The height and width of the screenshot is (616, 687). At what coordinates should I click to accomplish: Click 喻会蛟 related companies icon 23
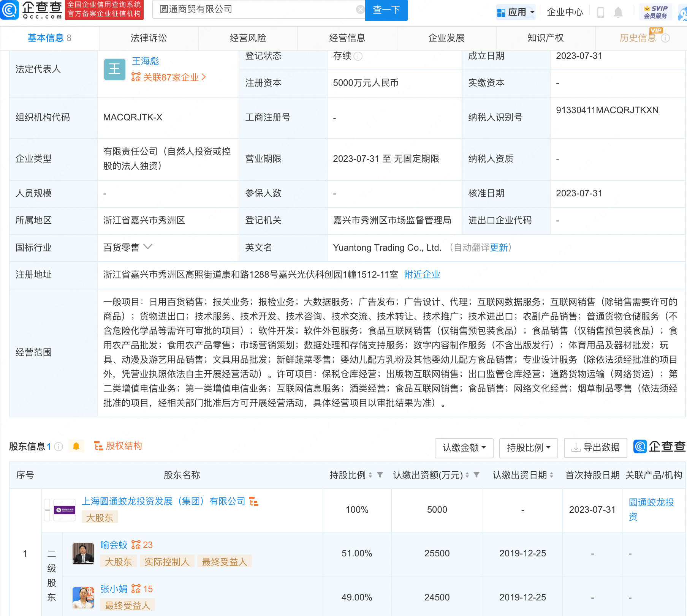click(142, 545)
